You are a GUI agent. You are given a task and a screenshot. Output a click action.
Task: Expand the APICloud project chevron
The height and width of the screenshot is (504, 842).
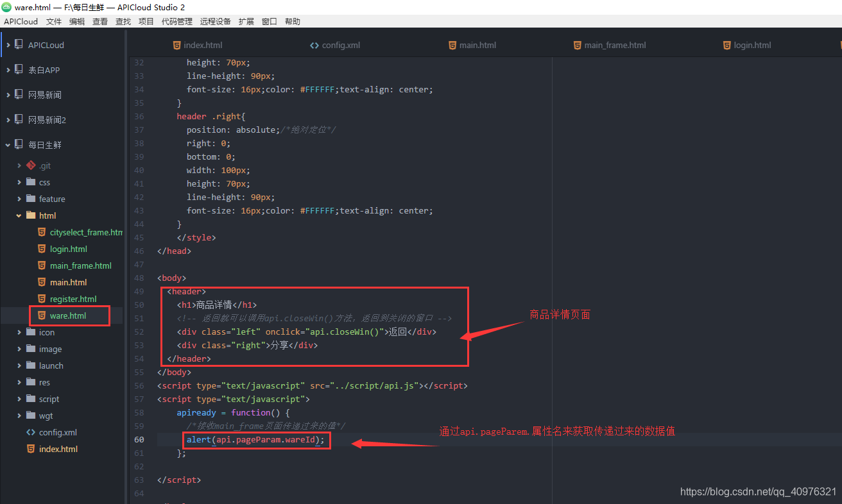[8, 45]
